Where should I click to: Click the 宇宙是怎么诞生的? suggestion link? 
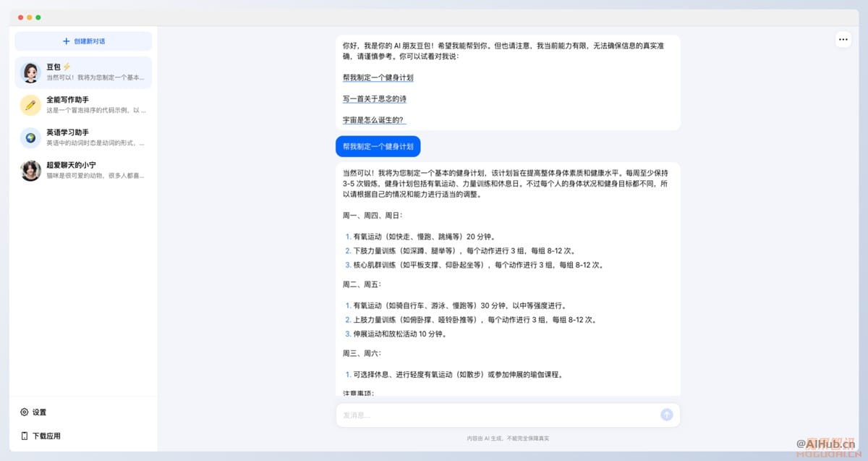coord(374,120)
